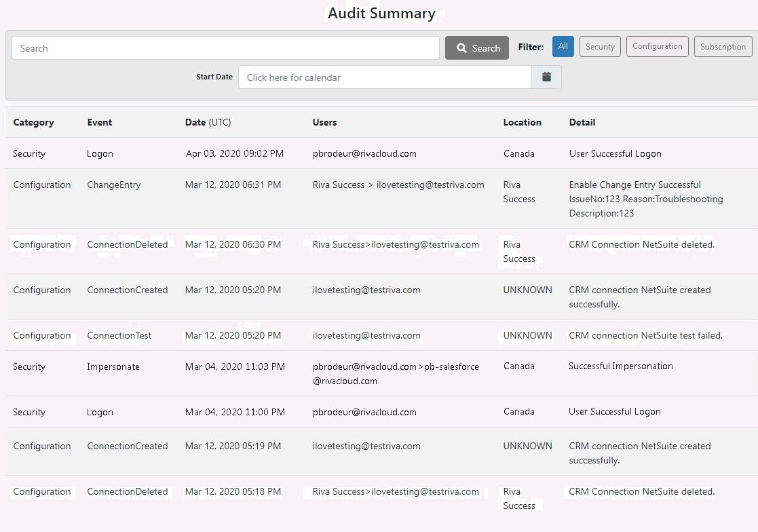Select date Mar 04, 2020 11:00 PM
The height and width of the screenshot is (532, 758).
(x=235, y=412)
